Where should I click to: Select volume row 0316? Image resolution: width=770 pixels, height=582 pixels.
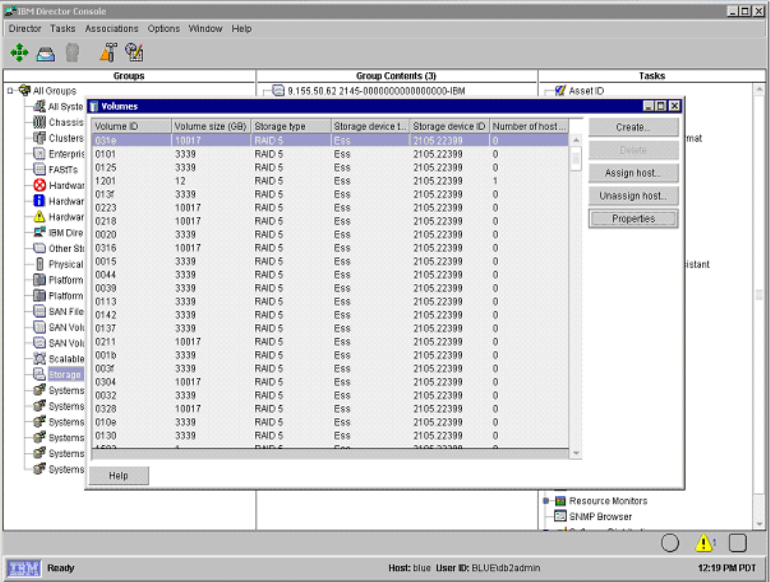click(x=330, y=248)
